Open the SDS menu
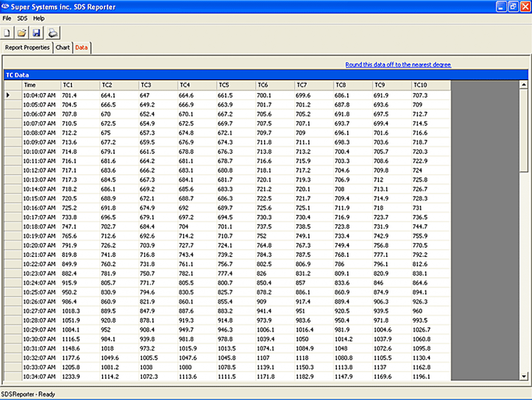The image size is (532, 400). 22,18
